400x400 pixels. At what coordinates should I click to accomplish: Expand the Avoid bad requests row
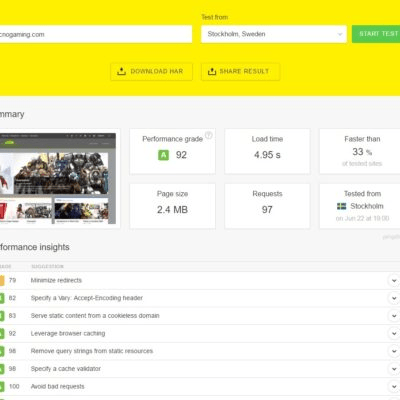(394, 387)
